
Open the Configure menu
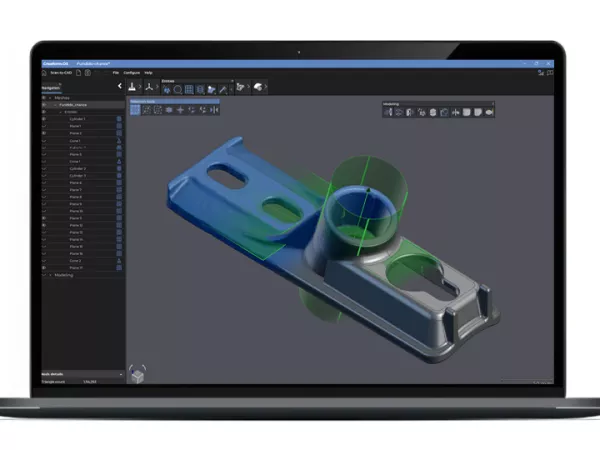click(x=131, y=73)
